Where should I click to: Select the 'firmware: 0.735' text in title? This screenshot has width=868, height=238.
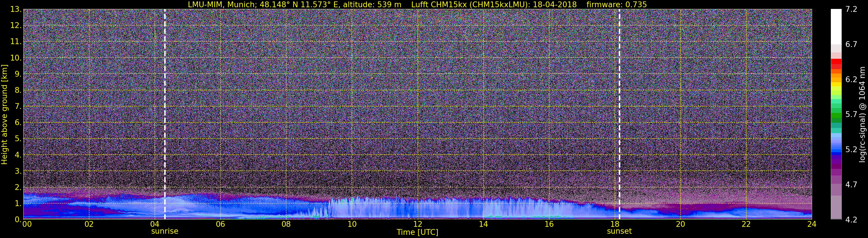[x=617, y=4]
